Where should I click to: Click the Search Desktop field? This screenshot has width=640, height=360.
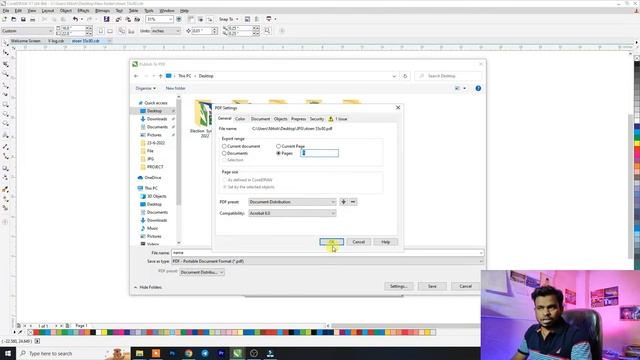[x=448, y=76]
